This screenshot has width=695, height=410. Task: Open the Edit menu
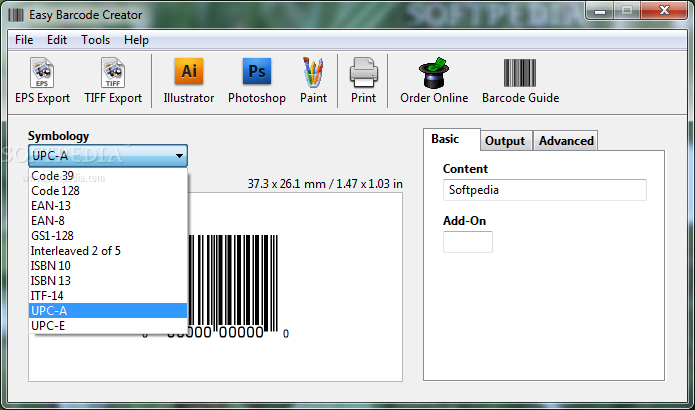coord(57,40)
